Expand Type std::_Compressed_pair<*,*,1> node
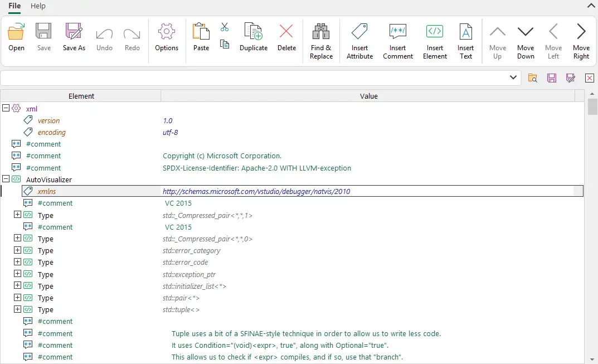598x364 pixels. pyautogui.click(x=17, y=215)
